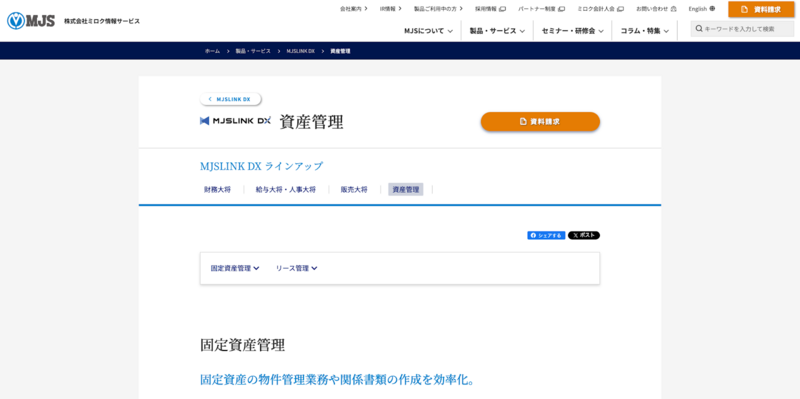
Task: Select 資産管理 lineup tab
Action: (406, 189)
